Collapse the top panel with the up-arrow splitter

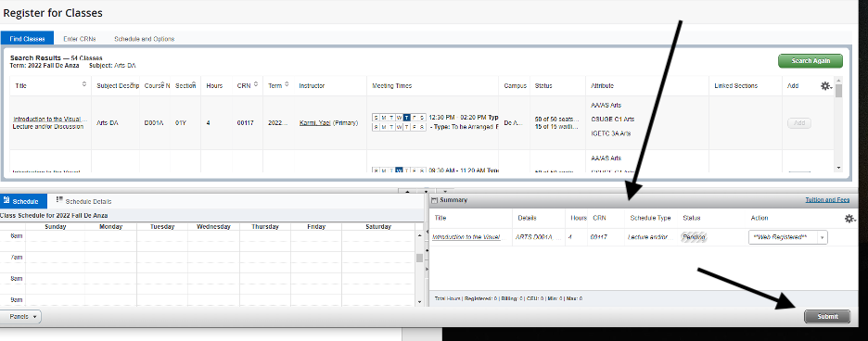point(407,191)
